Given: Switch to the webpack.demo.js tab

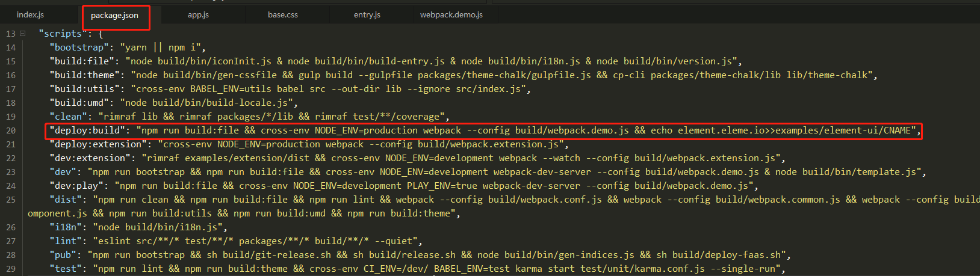Looking at the screenshot, I should pyautogui.click(x=451, y=14).
